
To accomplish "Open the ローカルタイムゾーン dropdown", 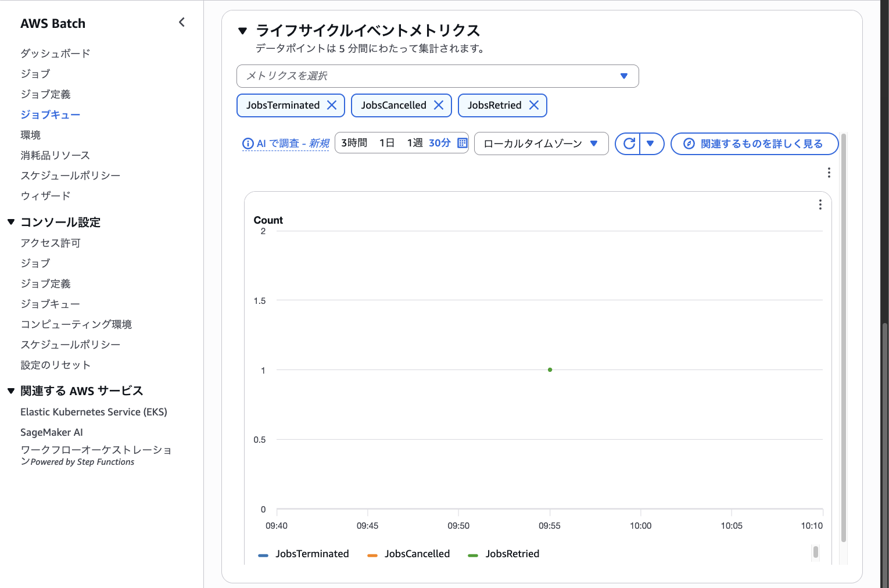I will 542,144.
